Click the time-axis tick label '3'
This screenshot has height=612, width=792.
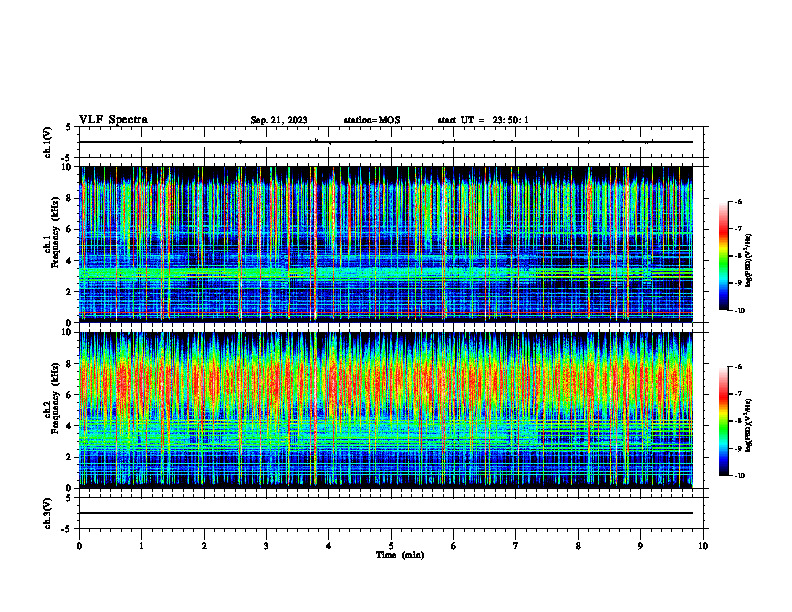point(266,546)
